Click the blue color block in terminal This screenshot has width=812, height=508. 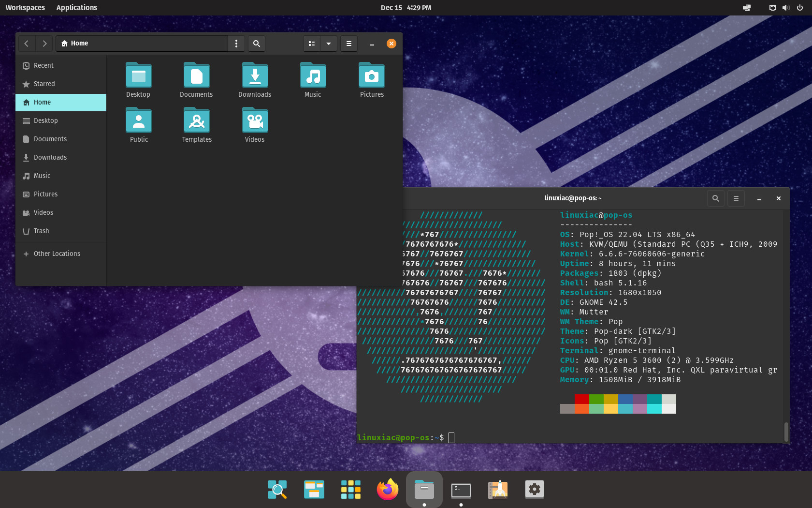[625, 399]
